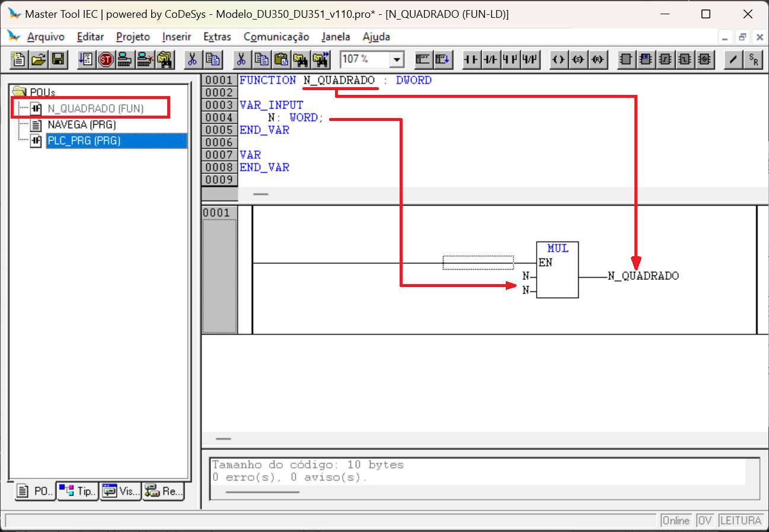Open the Arquivo menu
The width and height of the screenshot is (769, 532).
(x=46, y=37)
